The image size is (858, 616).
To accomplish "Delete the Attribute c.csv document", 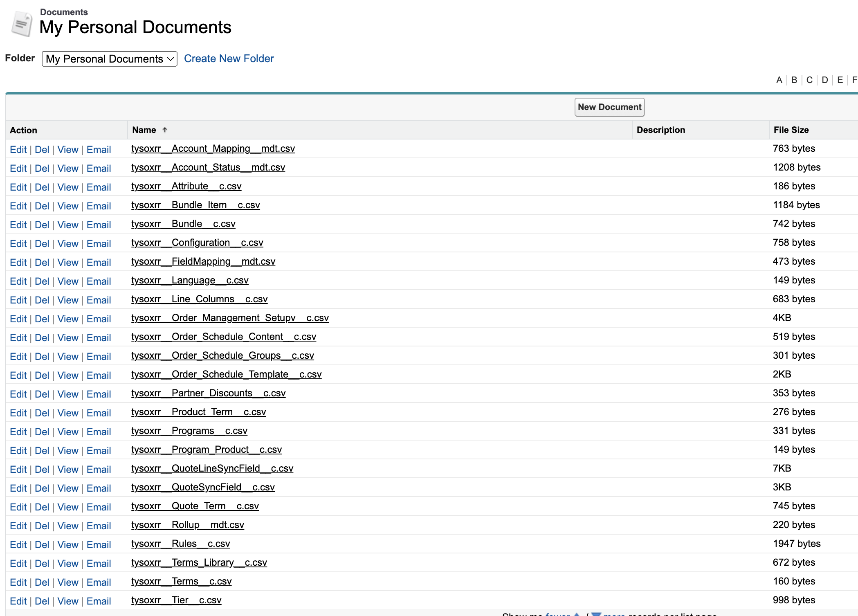I will coord(42,187).
